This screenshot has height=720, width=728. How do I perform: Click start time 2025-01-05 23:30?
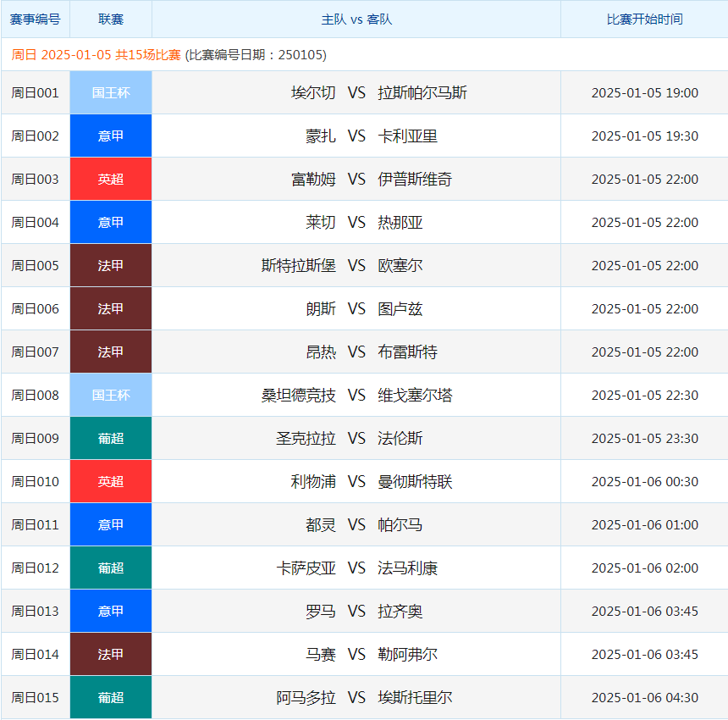click(645, 439)
